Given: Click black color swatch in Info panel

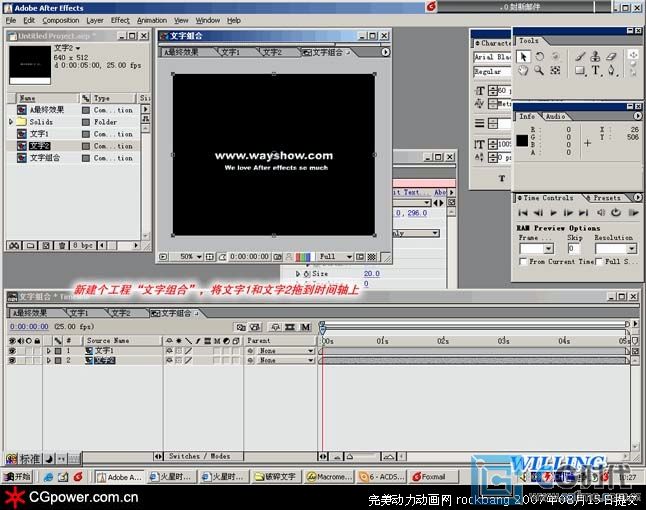Looking at the screenshot, I should (522, 140).
